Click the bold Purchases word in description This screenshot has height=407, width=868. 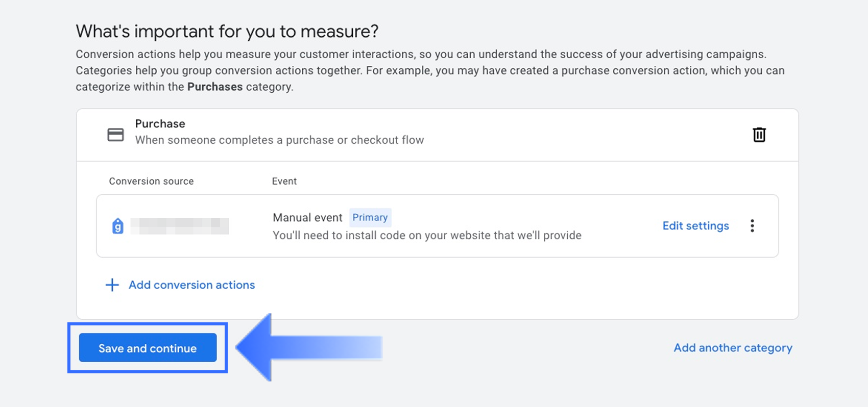tap(215, 87)
